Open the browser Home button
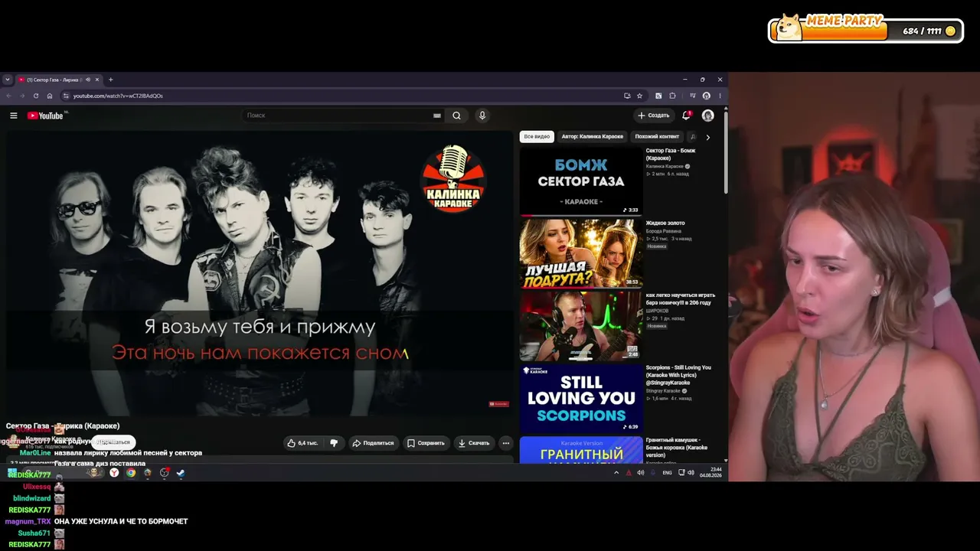This screenshot has height=551, width=980. click(x=50, y=96)
